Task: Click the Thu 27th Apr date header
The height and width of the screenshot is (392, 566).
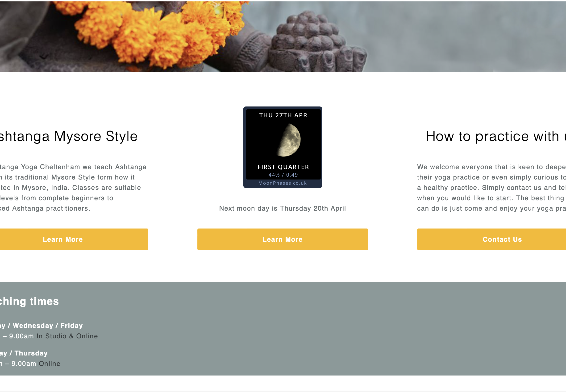Action: pos(283,115)
